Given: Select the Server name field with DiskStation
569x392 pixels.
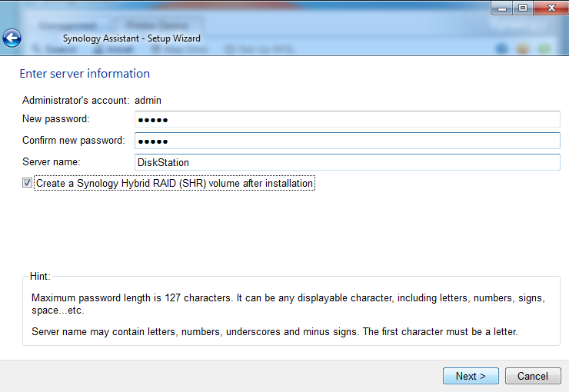Looking at the screenshot, I should pos(348,162).
